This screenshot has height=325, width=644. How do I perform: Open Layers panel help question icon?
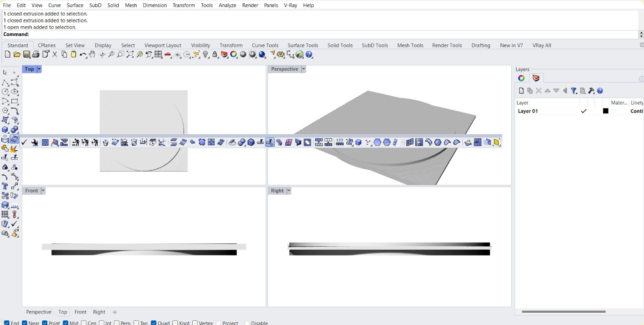(600, 91)
